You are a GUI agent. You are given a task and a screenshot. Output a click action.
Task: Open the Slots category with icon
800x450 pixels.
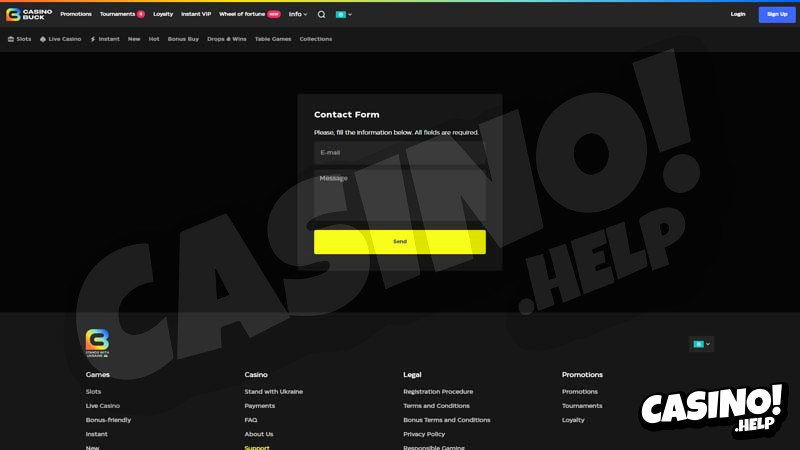[x=19, y=39]
